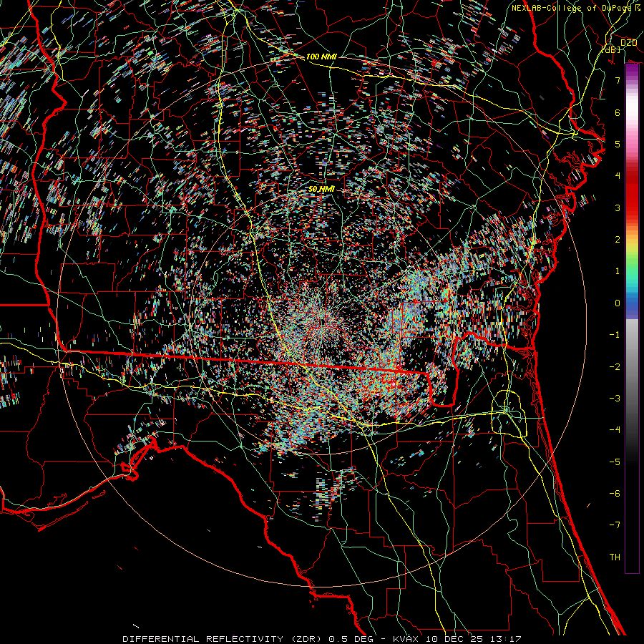Click the 3 value on color scale
The height and width of the screenshot is (644, 644).
tap(618, 208)
